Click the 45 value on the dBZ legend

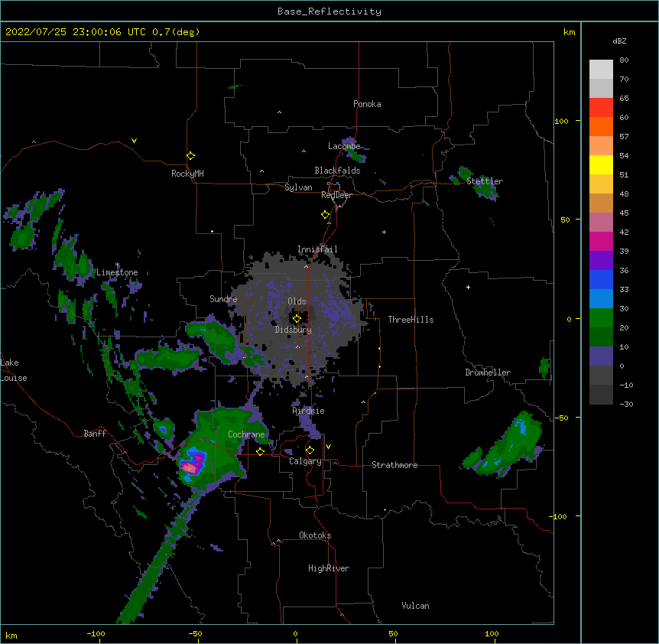pyautogui.click(x=624, y=213)
